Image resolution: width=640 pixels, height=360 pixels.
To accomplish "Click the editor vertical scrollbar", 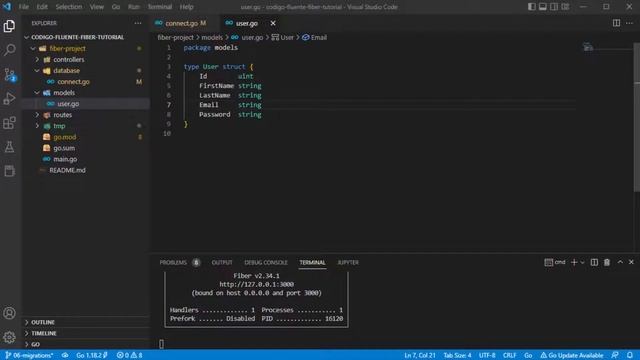I will [x=637, y=116].
